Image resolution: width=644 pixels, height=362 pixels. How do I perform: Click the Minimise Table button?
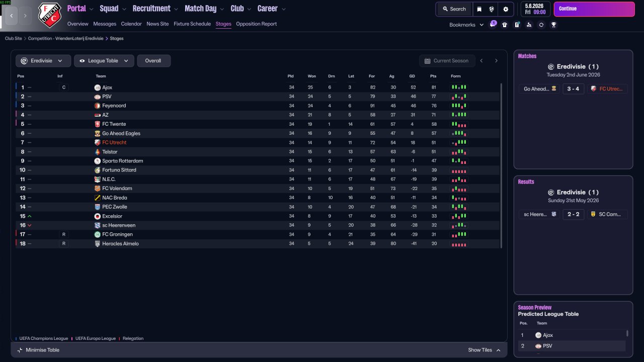pos(38,350)
